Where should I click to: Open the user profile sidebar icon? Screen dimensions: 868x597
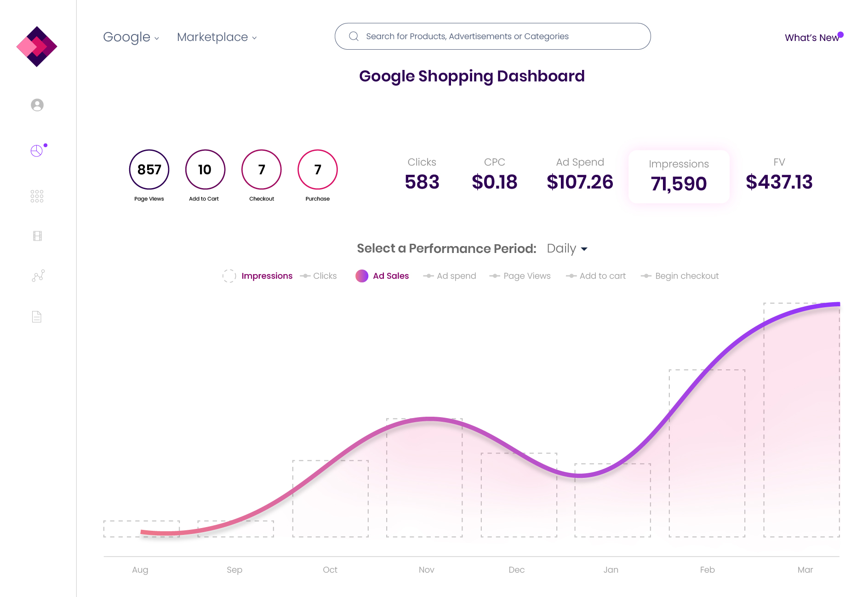(x=37, y=105)
